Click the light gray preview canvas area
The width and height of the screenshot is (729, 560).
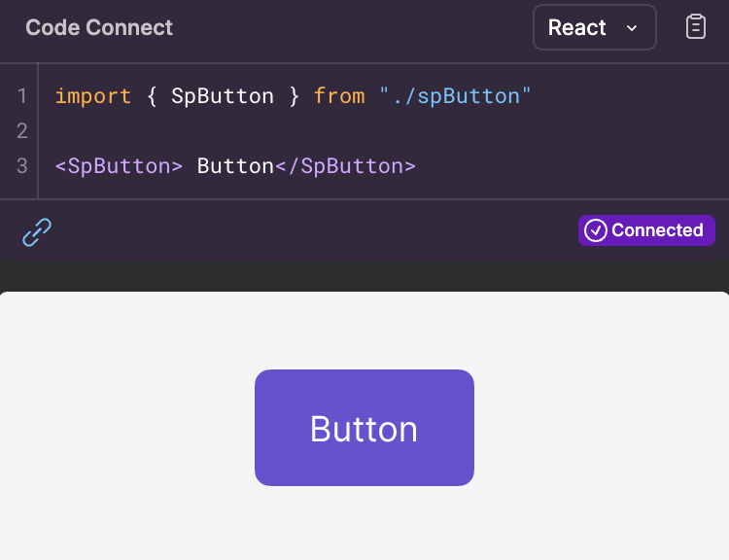tap(364, 521)
